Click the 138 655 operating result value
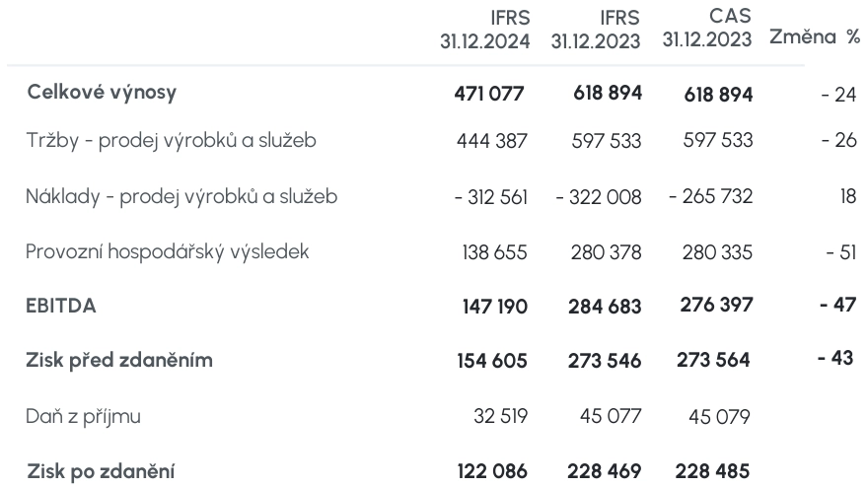The width and height of the screenshot is (868, 487). [494, 252]
